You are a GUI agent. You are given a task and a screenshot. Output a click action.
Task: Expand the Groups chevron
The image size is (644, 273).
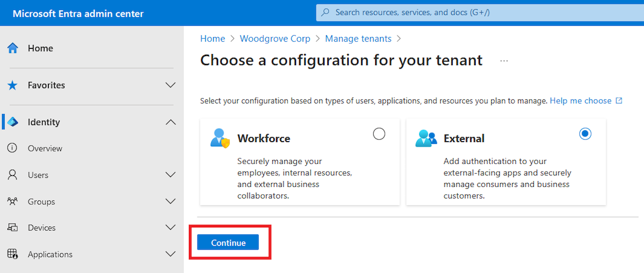point(171,201)
